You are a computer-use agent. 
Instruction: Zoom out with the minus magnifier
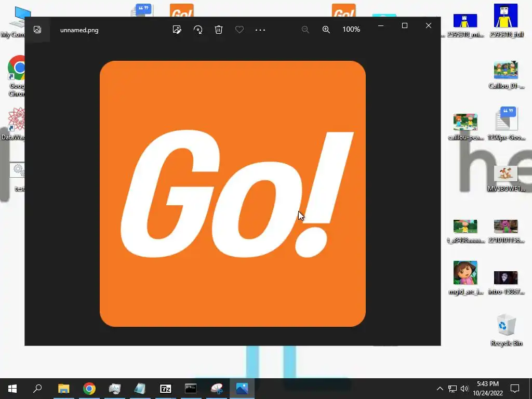[305, 30]
